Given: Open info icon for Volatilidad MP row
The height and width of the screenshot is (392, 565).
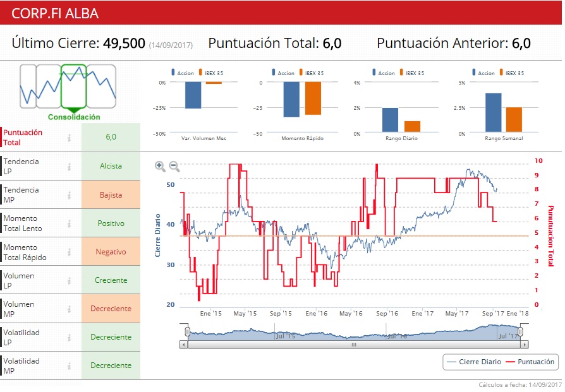Looking at the screenshot, I should point(69,365).
